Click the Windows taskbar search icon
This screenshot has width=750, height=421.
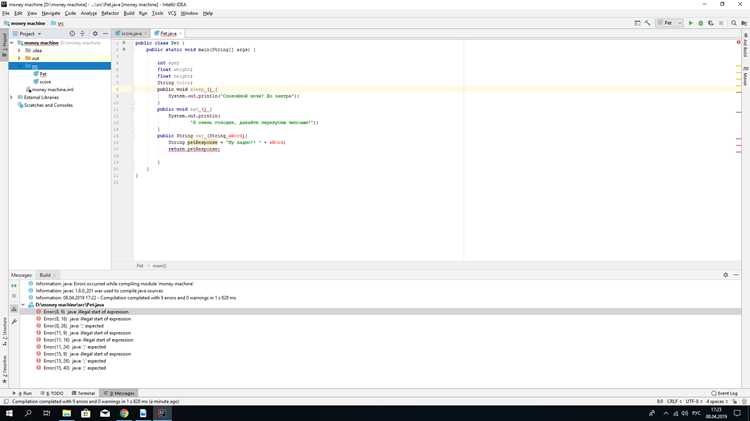[28, 413]
